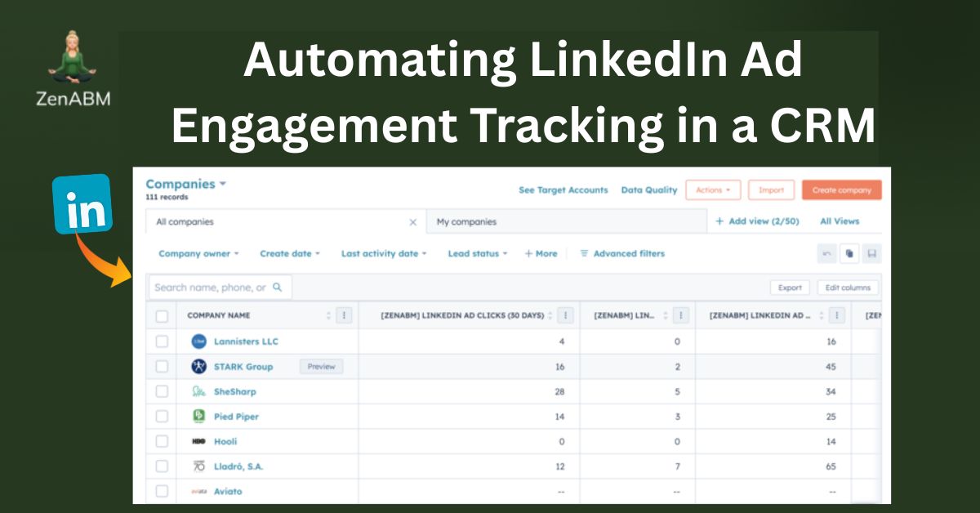Focus the Search name, phone field

click(x=220, y=288)
